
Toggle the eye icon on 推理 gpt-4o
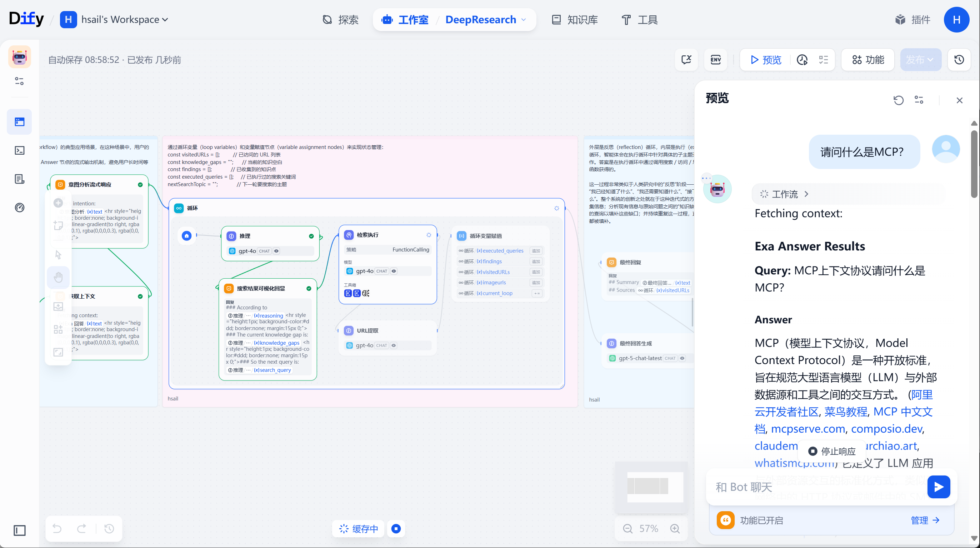[276, 251]
